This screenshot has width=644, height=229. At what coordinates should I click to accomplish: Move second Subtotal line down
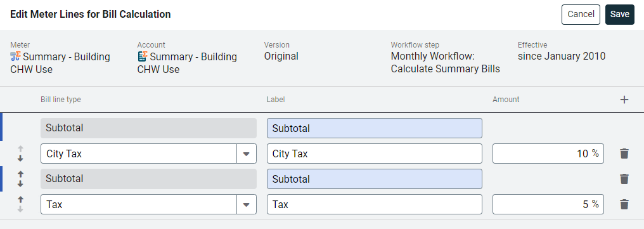tap(20, 184)
